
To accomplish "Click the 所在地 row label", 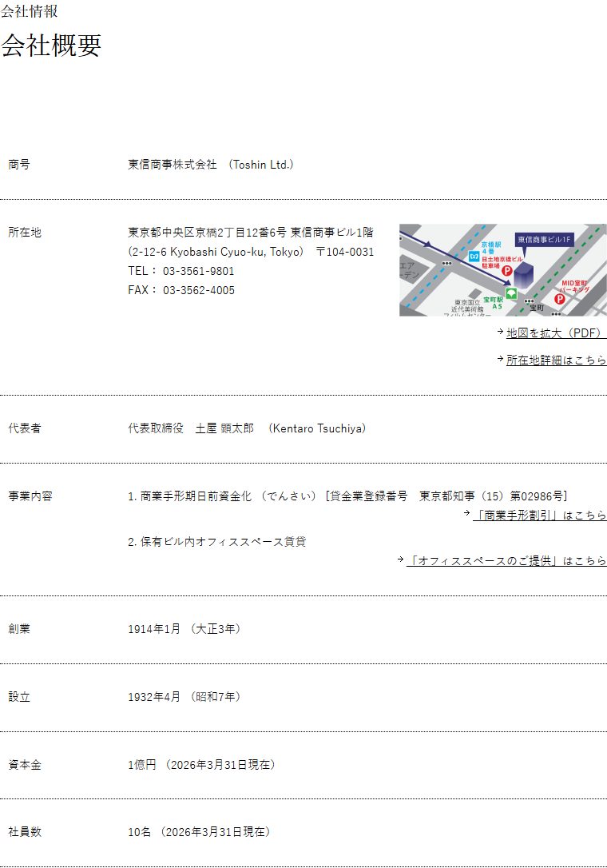I will click(24, 233).
